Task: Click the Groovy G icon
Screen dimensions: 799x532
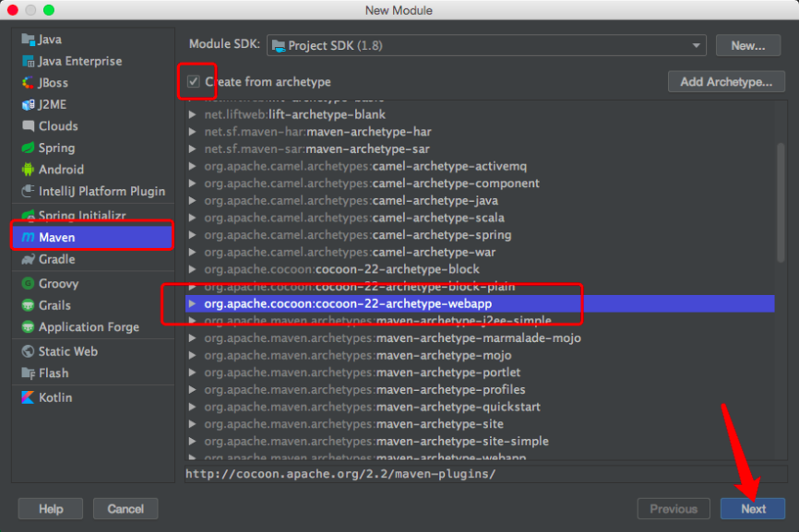Action: pyautogui.click(x=28, y=284)
